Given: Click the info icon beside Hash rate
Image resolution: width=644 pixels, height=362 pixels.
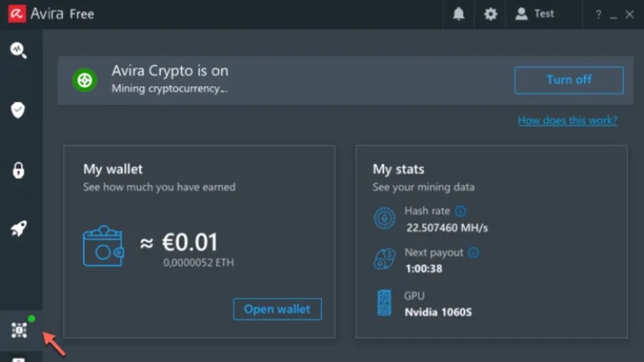Looking at the screenshot, I should [x=460, y=211].
